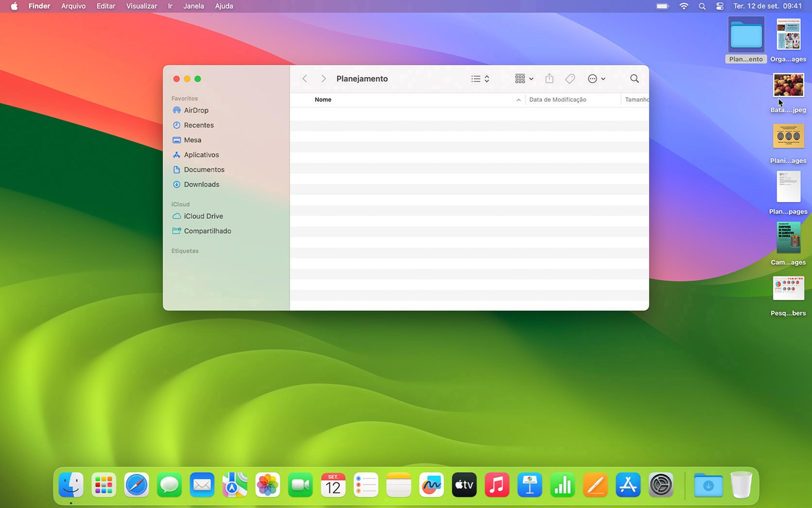Open Photos from the Dock
Viewport: 812px width, 508px height.
tap(267, 485)
